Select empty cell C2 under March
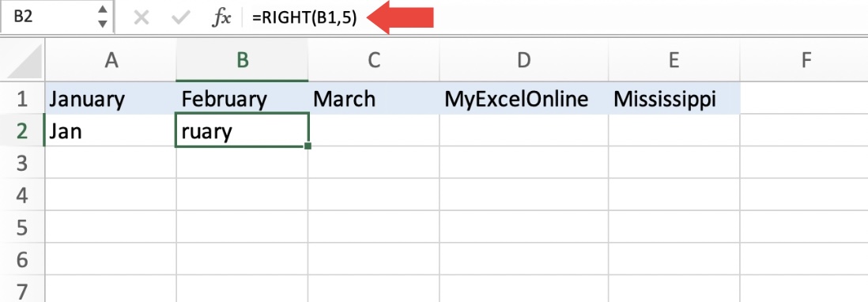The width and height of the screenshot is (868, 302). coord(374,131)
